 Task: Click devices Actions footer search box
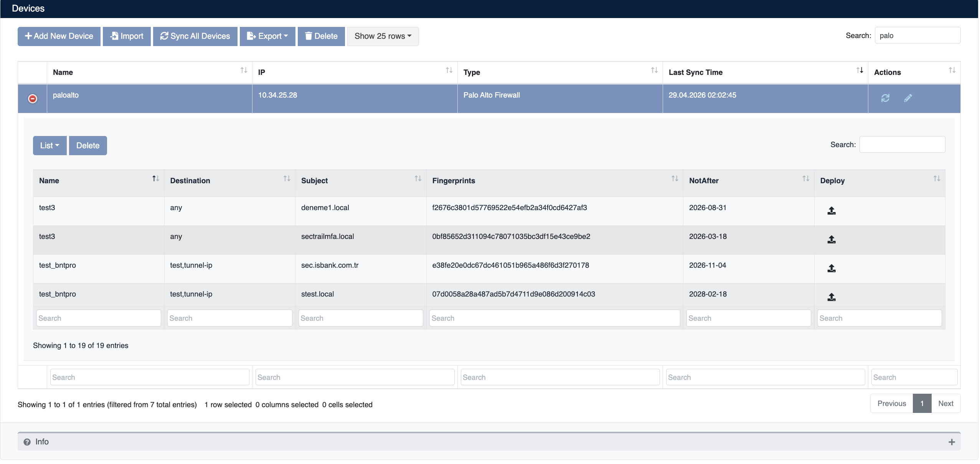click(914, 377)
